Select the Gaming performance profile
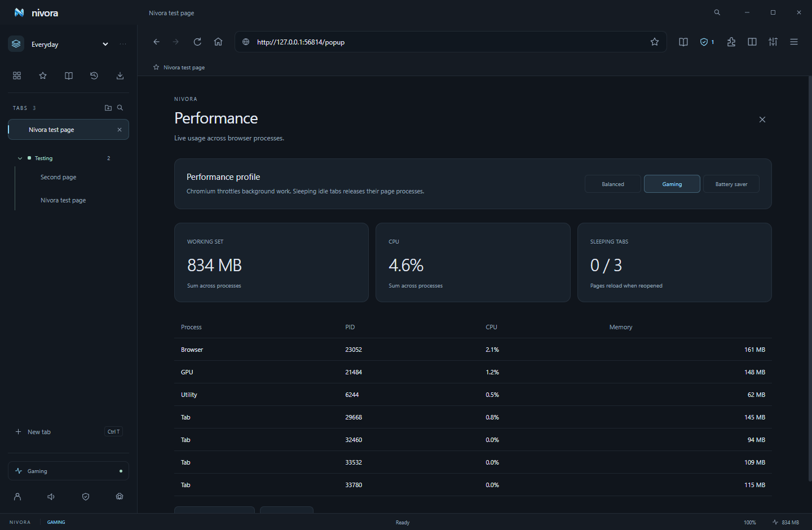The height and width of the screenshot is (530, 812). pyautogui.click(x=672, y=184)
